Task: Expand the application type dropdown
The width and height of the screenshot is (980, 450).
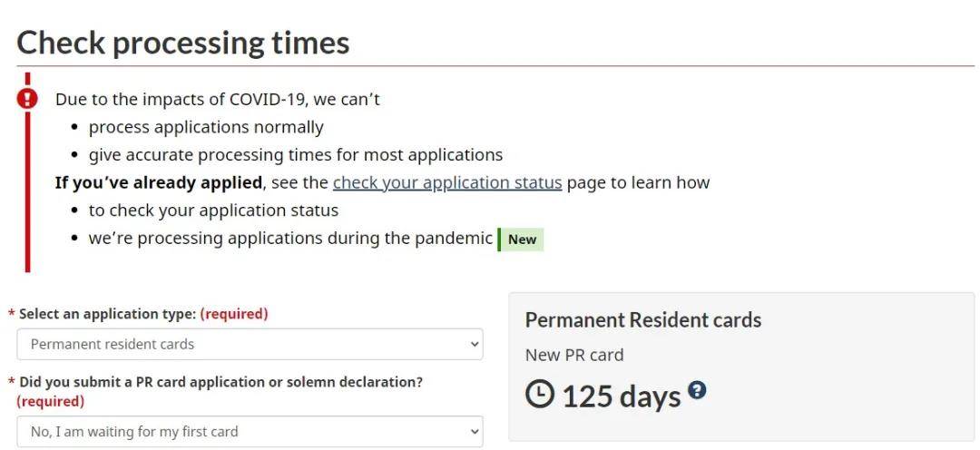Action: [x=250, y=345]
